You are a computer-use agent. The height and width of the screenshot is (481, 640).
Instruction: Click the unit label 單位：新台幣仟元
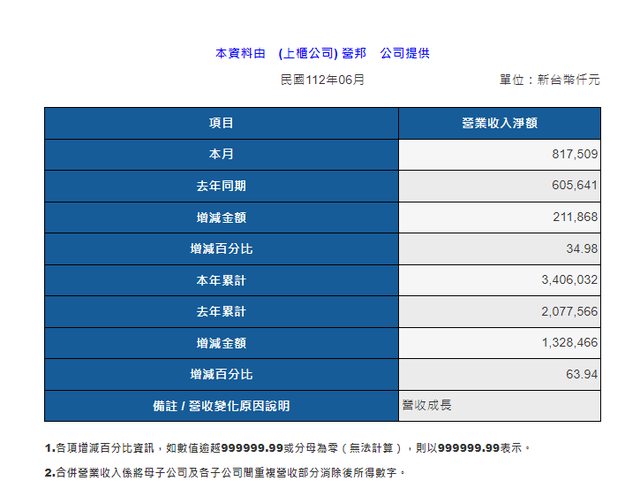point(549,79)
